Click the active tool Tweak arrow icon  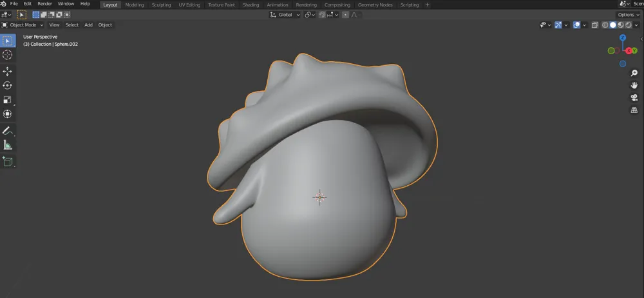tap(22, 15)
